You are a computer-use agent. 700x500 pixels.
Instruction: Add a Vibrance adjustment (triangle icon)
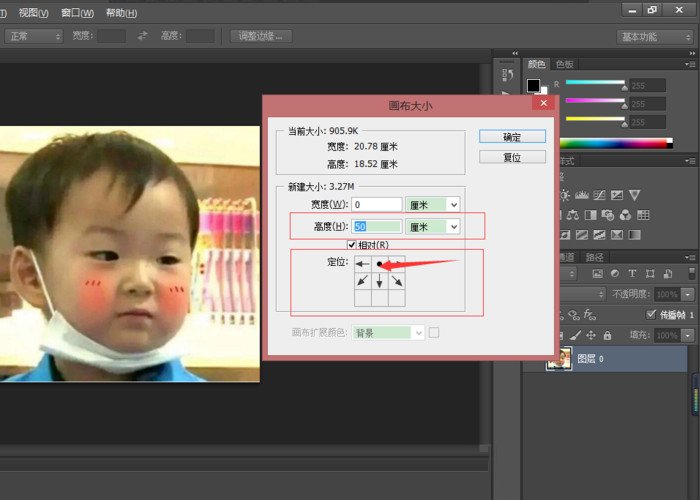pos(634,195)
